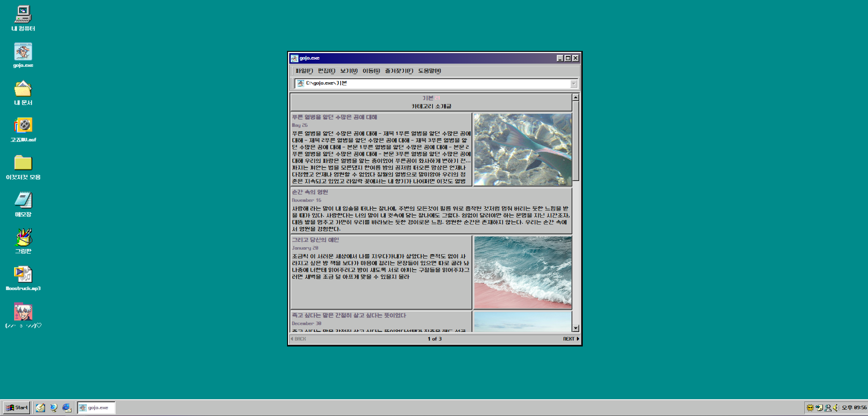Launch Internet Explorer from quick launch
The width and height of the screenshot is (868, 416).
pyautogui.click(x=66, y=408)
